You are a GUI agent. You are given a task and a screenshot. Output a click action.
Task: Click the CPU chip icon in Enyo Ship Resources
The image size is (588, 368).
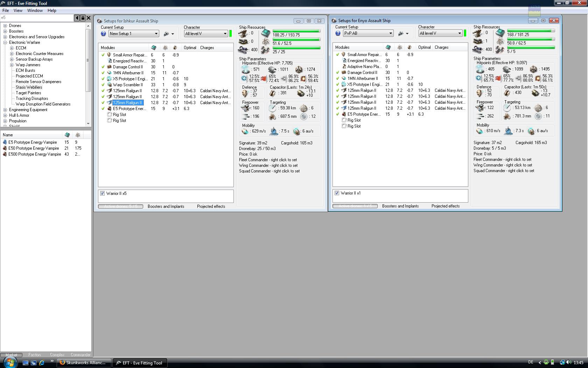pyautogui.click(x=500, y=33)
